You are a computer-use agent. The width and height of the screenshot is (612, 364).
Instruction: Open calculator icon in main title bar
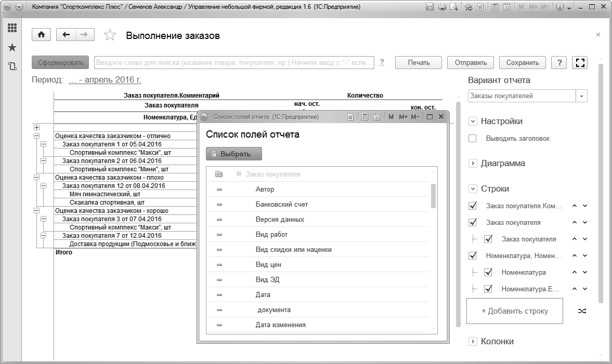coord(494,7)
